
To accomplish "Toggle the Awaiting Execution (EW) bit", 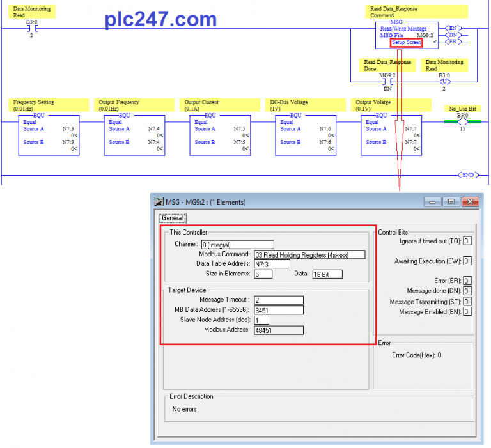I will click(467, 261).
